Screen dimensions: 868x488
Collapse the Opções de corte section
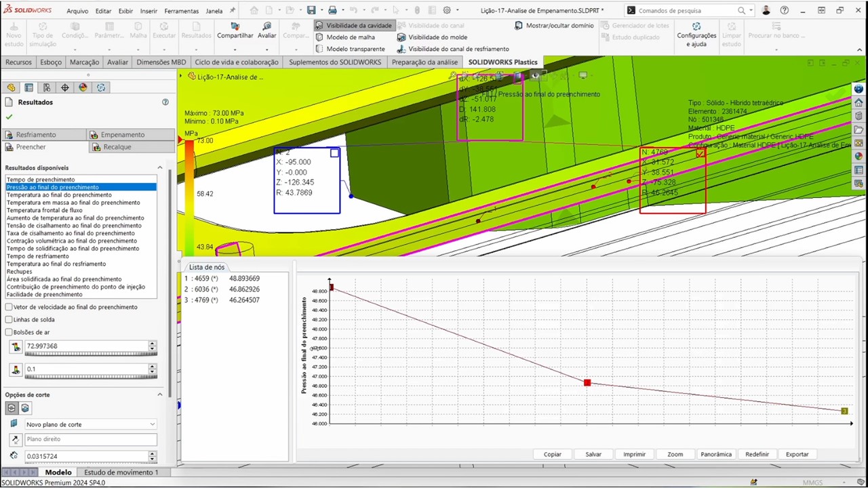(160, 394)
